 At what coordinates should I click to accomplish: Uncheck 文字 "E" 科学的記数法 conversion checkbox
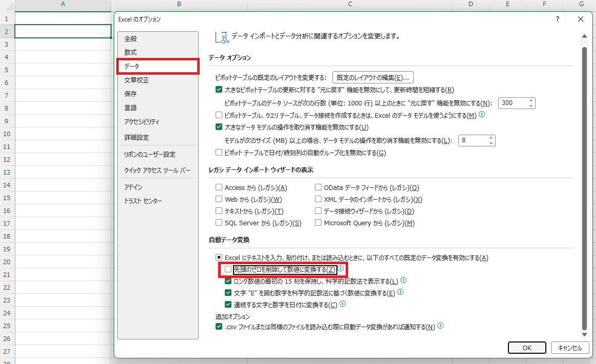coord(228,293)
